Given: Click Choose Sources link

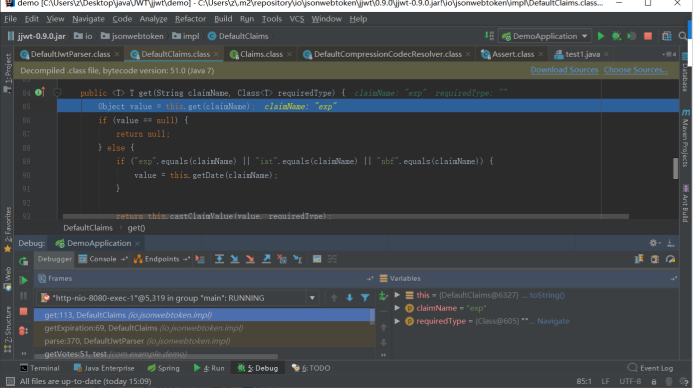Looking at the screenshot, I should click(x=636, y=70).
